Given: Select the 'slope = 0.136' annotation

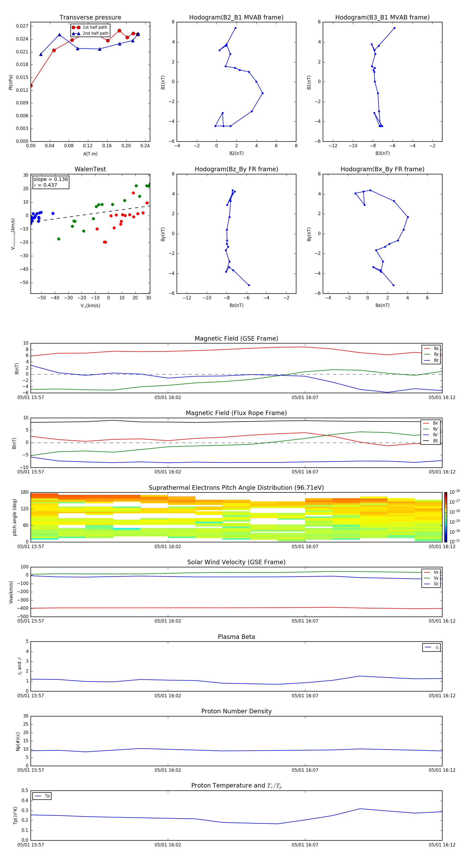Looking at the screenshot, I should tap(51, 179).
